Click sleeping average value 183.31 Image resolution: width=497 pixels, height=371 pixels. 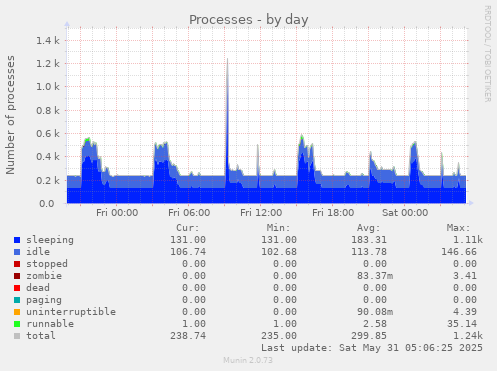pos(369,240)
